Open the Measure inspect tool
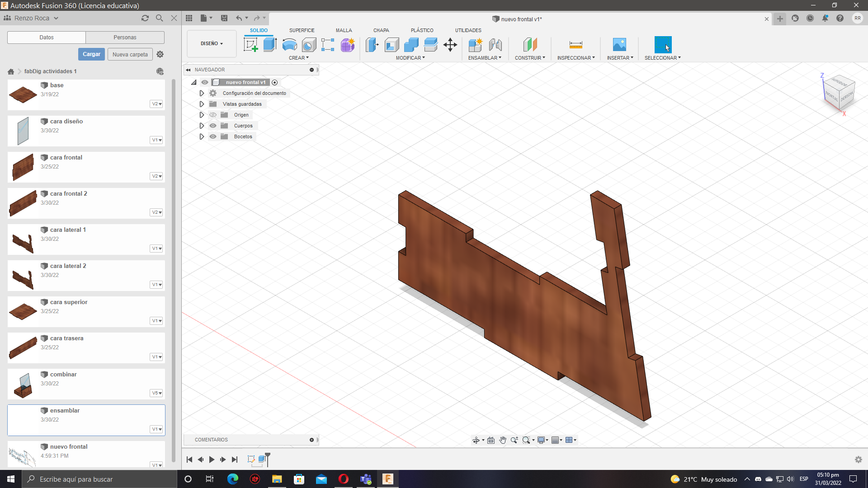The image size is (868, 488). pos(576,45)
